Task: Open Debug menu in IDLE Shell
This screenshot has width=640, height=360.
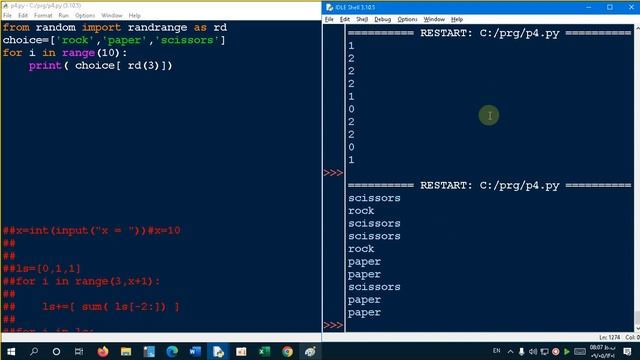Action: [x=382, y=19]
